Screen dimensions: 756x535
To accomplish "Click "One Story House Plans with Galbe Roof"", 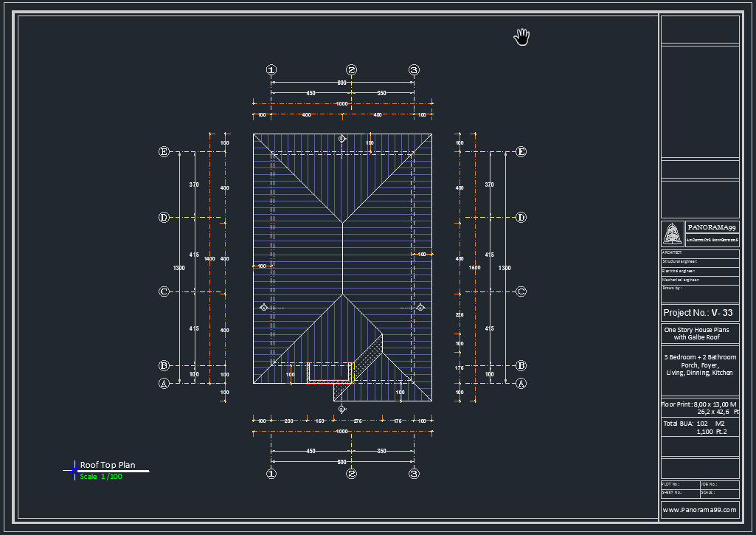I will (697, 334).
